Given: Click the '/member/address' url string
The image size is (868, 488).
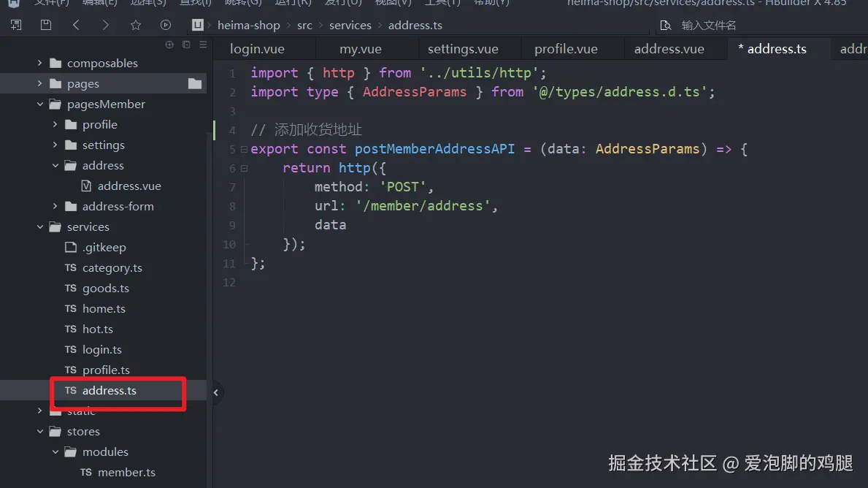Looking at the screenshot, I should coord(423,206).
